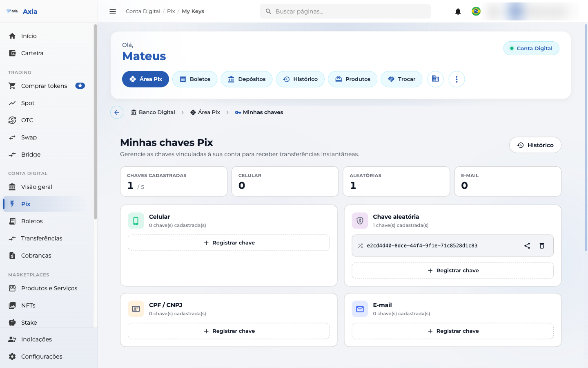Click the Área Pix pill button
This screenshot has height=368, width=588.
click(145, 79)
